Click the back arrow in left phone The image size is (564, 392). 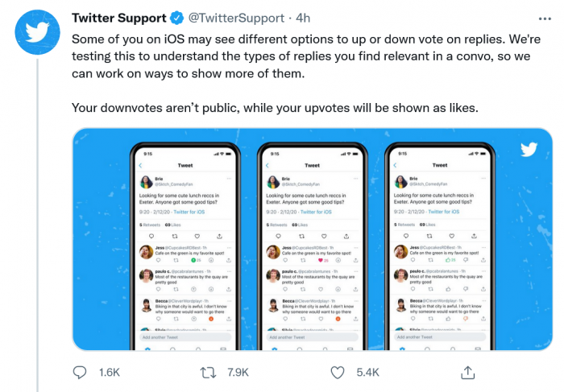(x=142, y=166)
